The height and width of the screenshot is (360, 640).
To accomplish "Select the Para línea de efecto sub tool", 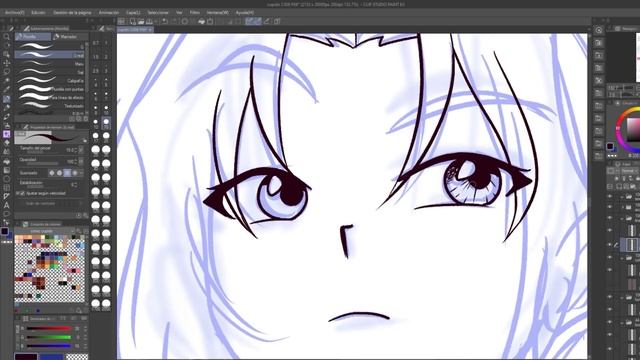I will pos(50,98).
